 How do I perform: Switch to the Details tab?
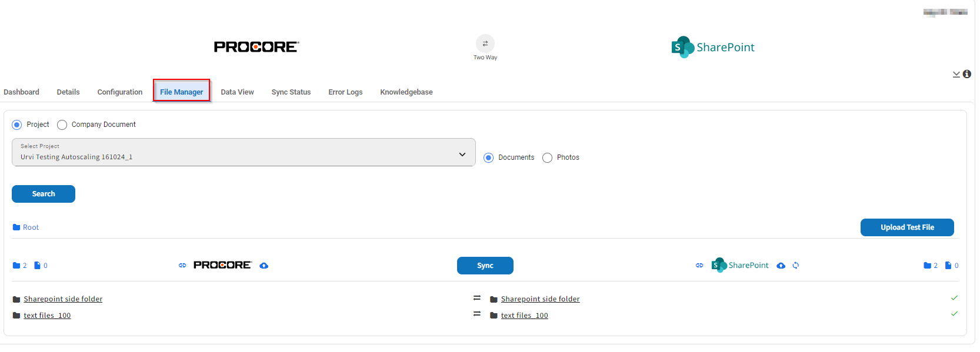(x=68, y=92)
